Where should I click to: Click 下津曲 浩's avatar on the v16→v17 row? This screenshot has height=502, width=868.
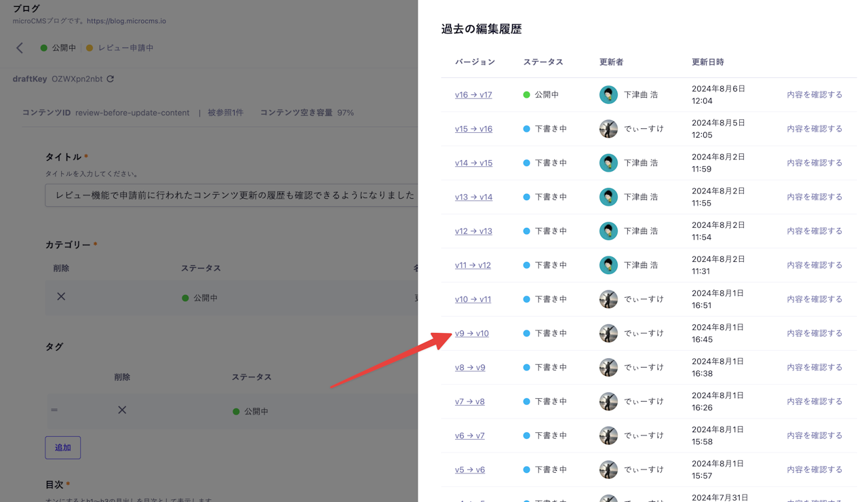click(x=608, y=94)
